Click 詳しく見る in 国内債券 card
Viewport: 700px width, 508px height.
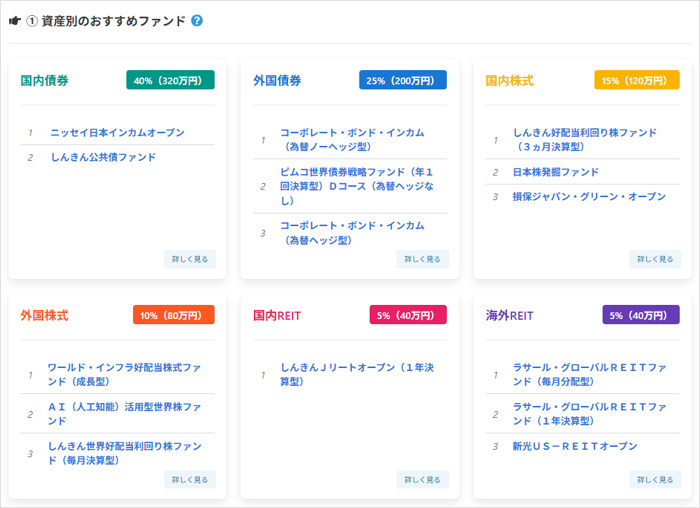pos(190,259)
